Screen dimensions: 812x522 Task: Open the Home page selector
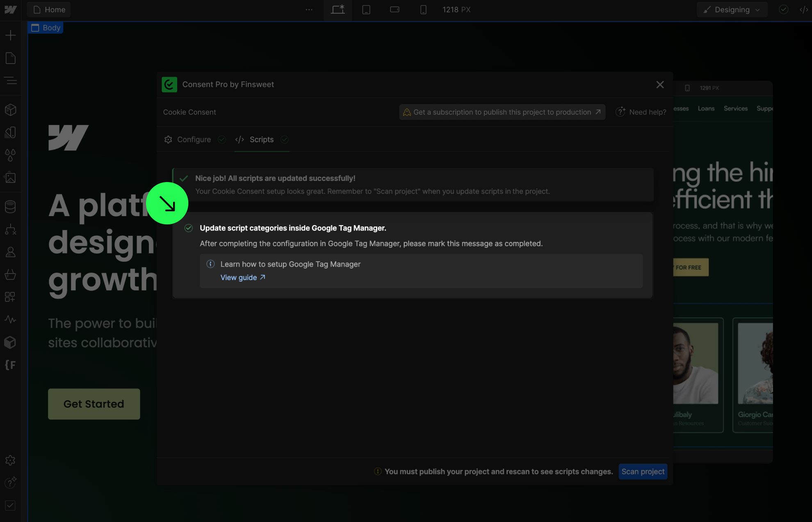click(x=49, y=9)
